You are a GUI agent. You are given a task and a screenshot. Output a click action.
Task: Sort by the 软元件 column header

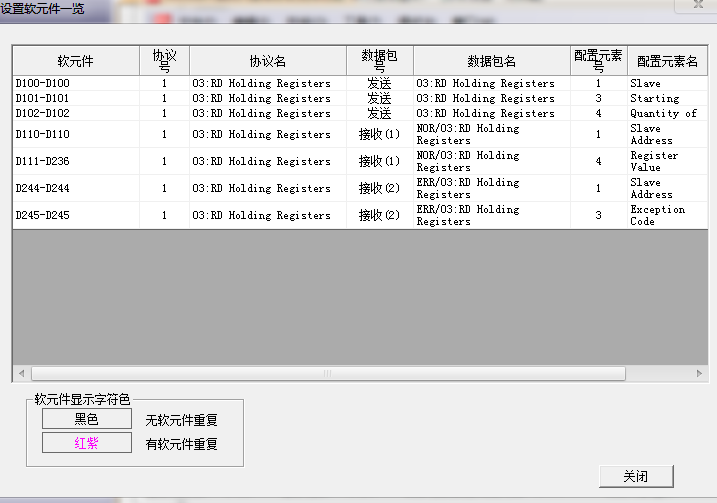[x=76, y=61]
